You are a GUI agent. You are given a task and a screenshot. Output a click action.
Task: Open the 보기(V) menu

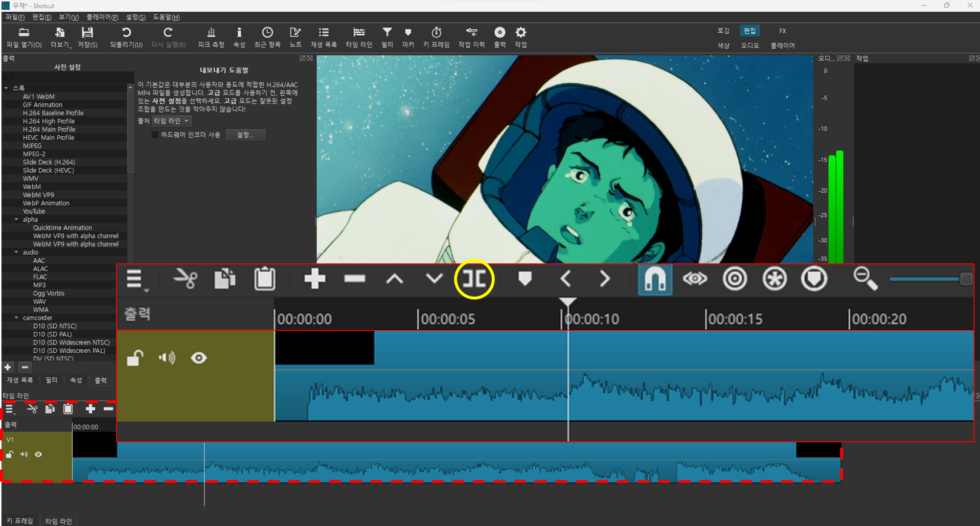coord(68,17)
